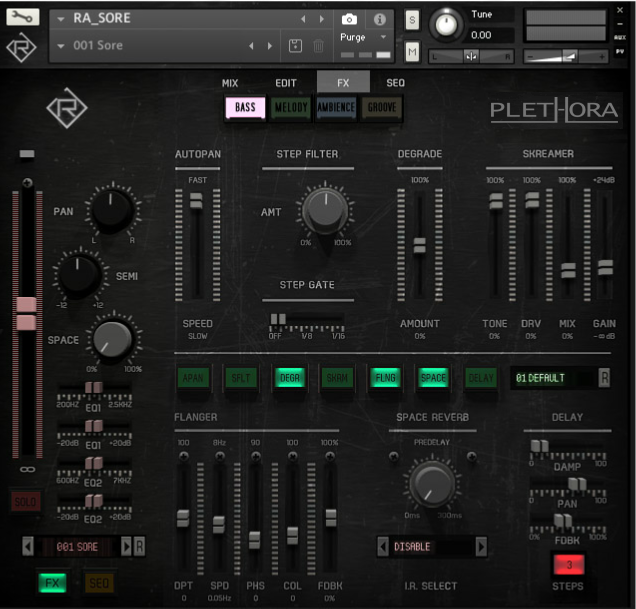Open the Purge dropdown menu
The image size is (636, 609).
point(364,37)
